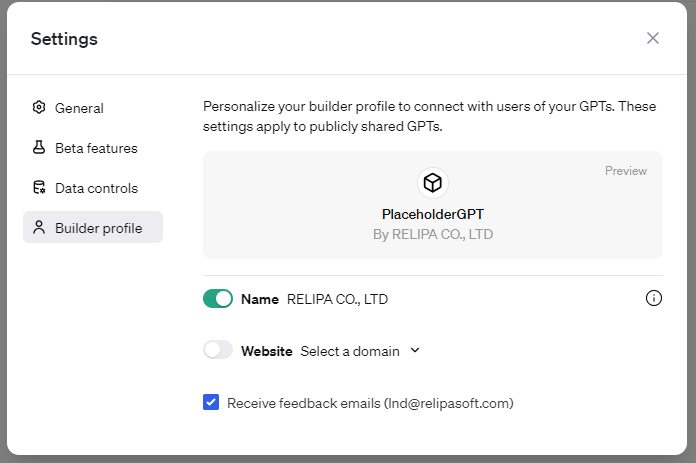Screen dimensions: 696x463
Task: Select the Builder profile tab
Action: (x=98, y=228)
